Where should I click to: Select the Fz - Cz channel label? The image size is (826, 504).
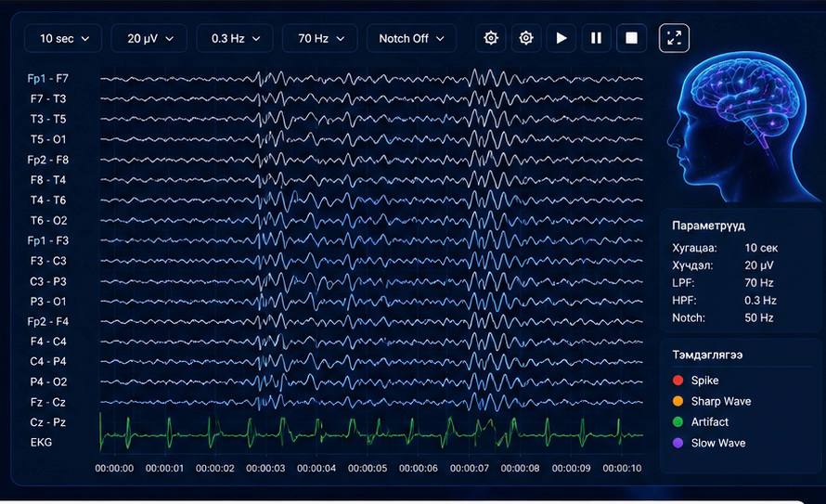tap(48, 402)
